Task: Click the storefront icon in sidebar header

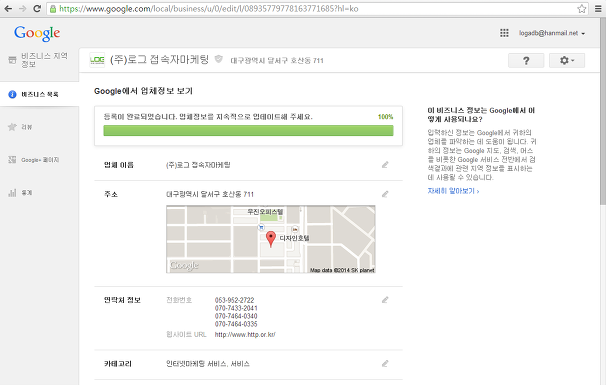Action: tap(12, 60)
